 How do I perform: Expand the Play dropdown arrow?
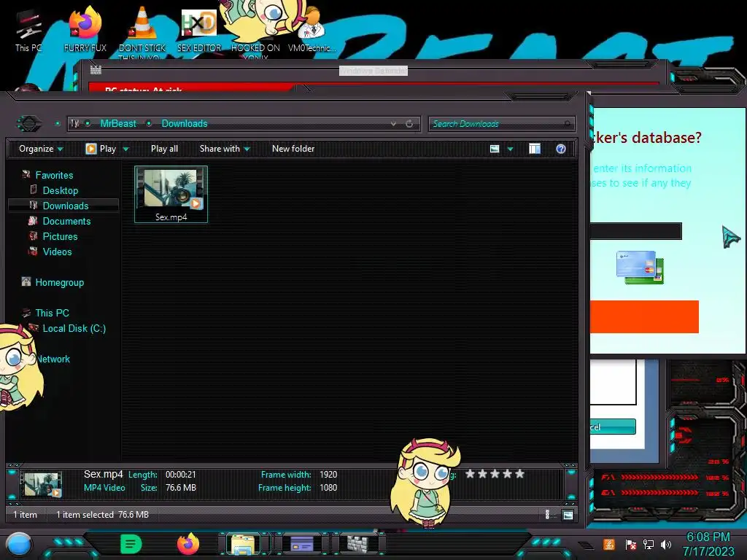tap(125, 149)
